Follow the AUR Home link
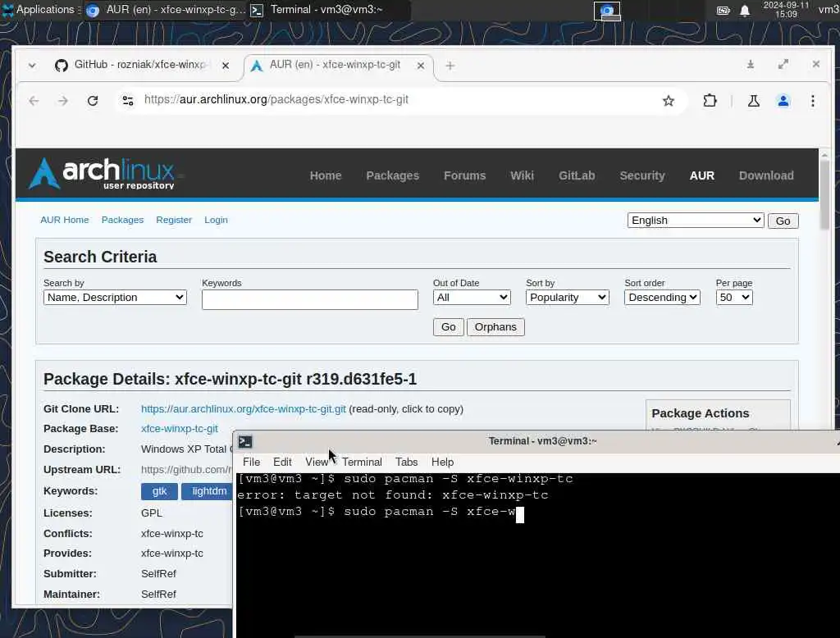This screenshot has height=638, width=840. pos(65,220)
